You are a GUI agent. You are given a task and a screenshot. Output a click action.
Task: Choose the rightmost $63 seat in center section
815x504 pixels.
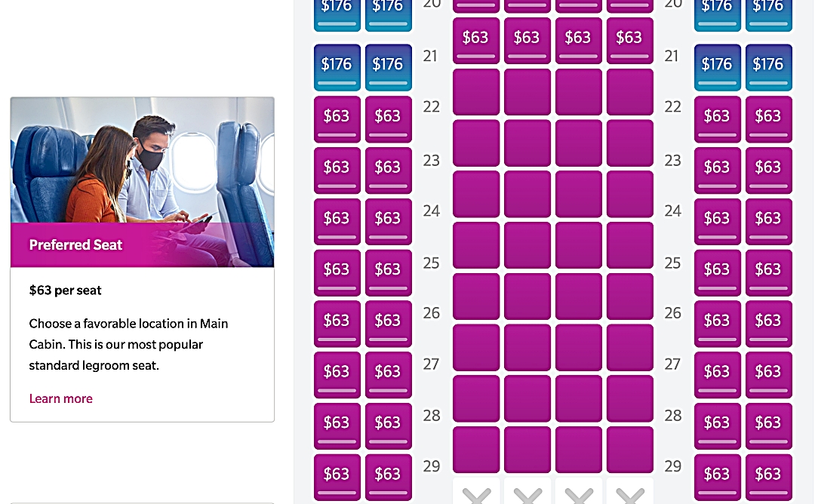(x=629, y=40)
